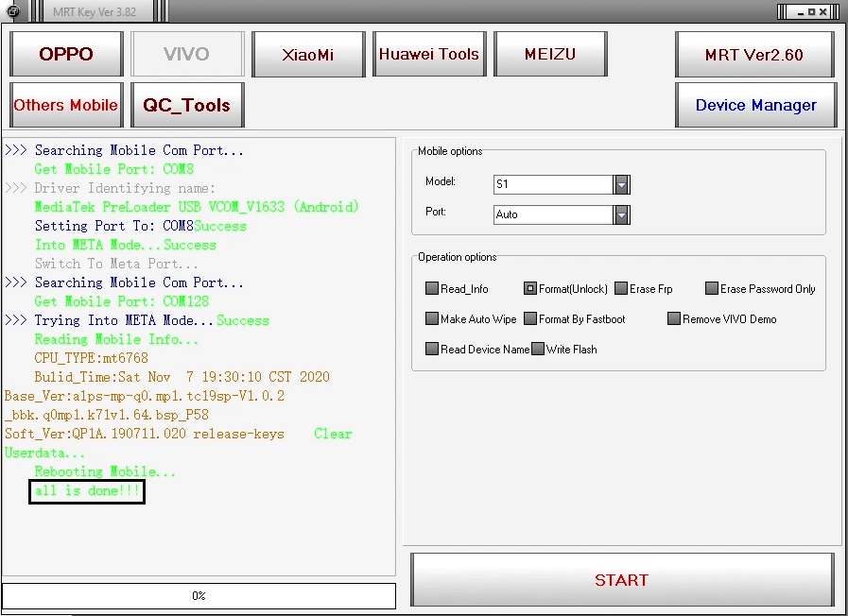
Task: Click 'Get Mobile Port: COM128' log line
Action: (122, 301)
